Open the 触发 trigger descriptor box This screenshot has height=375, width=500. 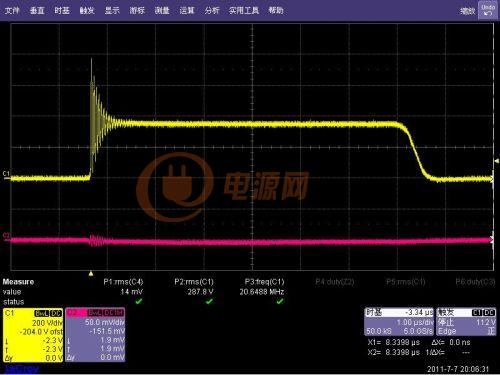click(x=466, y=322)
